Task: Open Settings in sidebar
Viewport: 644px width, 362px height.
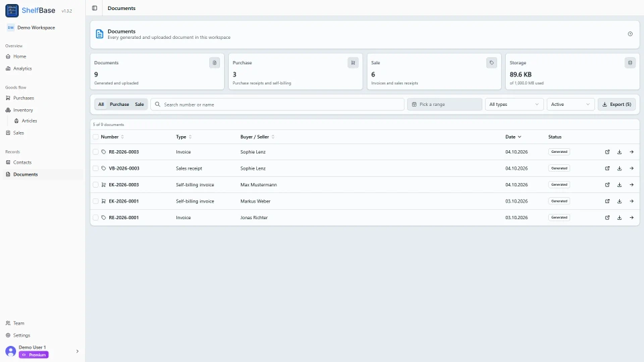Action: click(43, 335)
